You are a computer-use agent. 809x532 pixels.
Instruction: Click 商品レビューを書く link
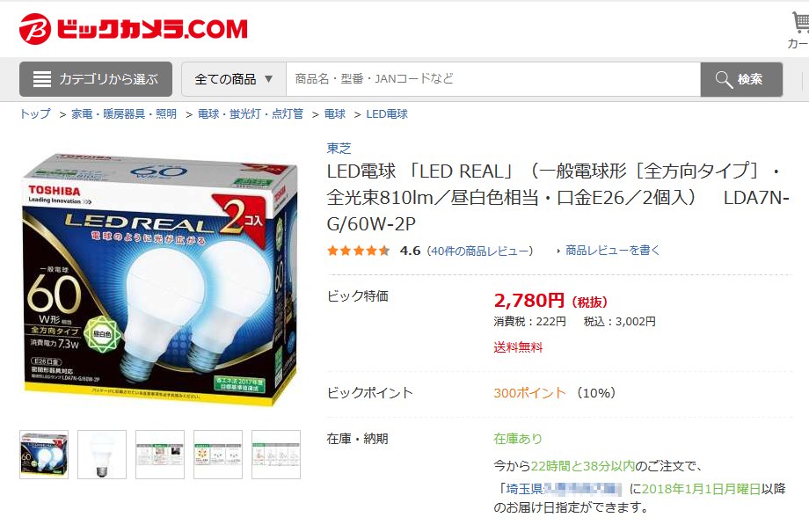click(612, 251)
